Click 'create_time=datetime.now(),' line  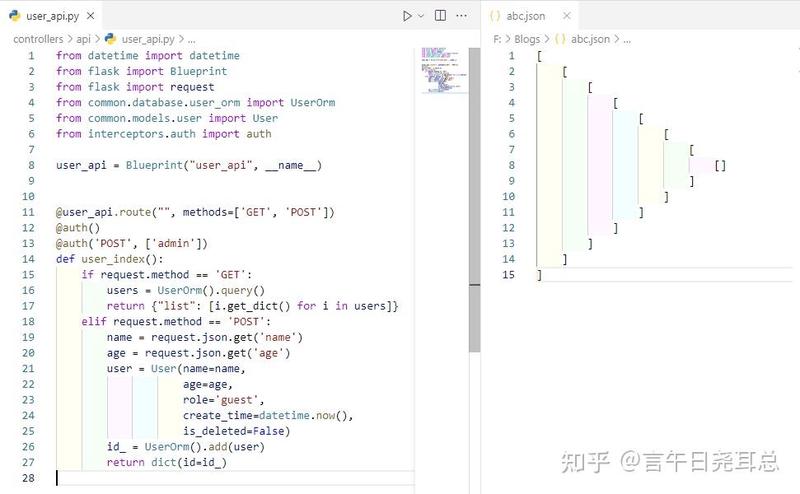(268, 415)
